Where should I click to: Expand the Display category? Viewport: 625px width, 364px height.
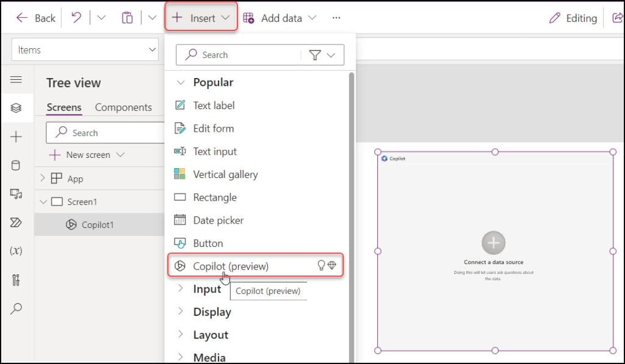(x=181, y=311)
